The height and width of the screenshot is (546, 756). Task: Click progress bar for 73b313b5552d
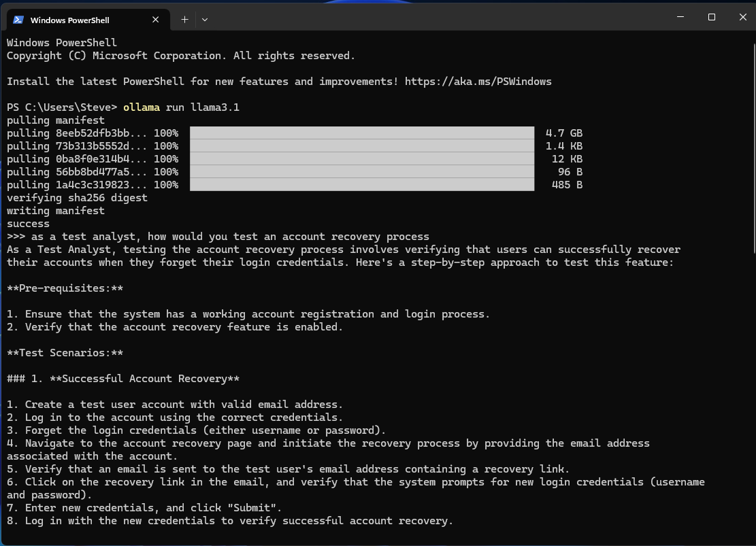[362, 146]
